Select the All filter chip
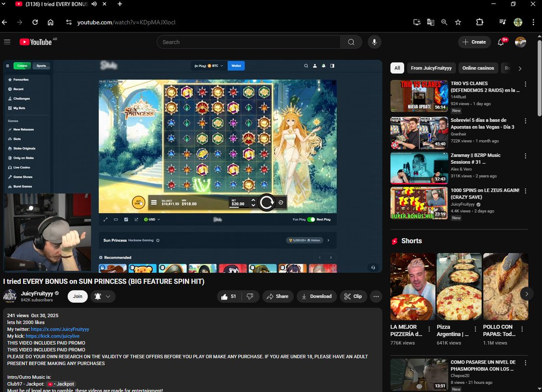The height and width of the screenshot is (392, 542). [397, 68]
